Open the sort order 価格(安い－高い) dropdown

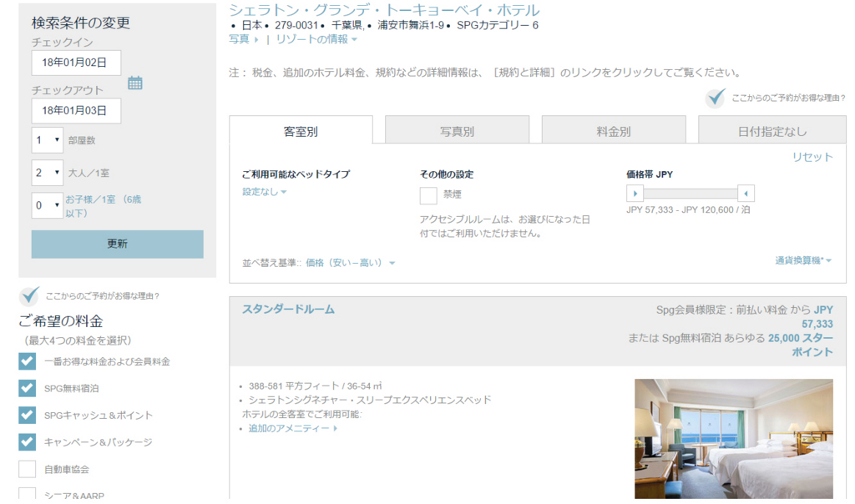tap(350, 263)
